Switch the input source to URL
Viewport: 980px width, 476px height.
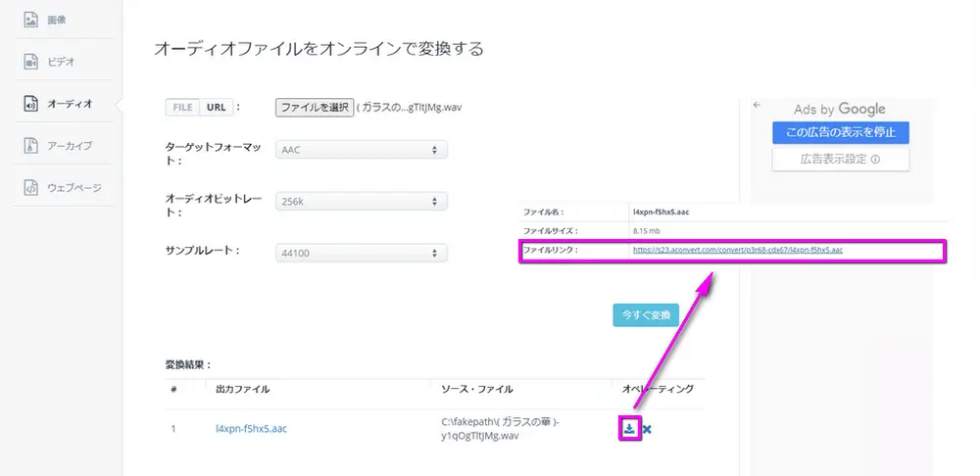click(x=216, y=107)
